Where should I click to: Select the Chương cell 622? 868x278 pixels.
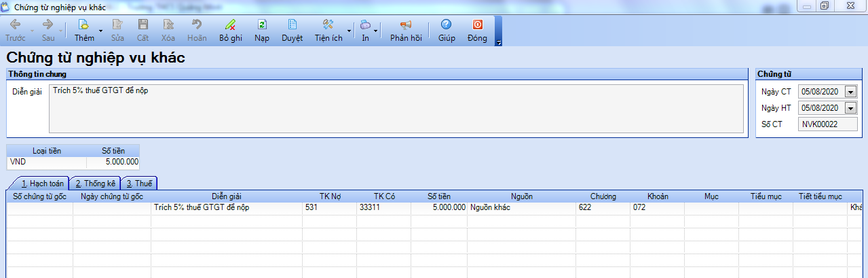coord(603,208)
